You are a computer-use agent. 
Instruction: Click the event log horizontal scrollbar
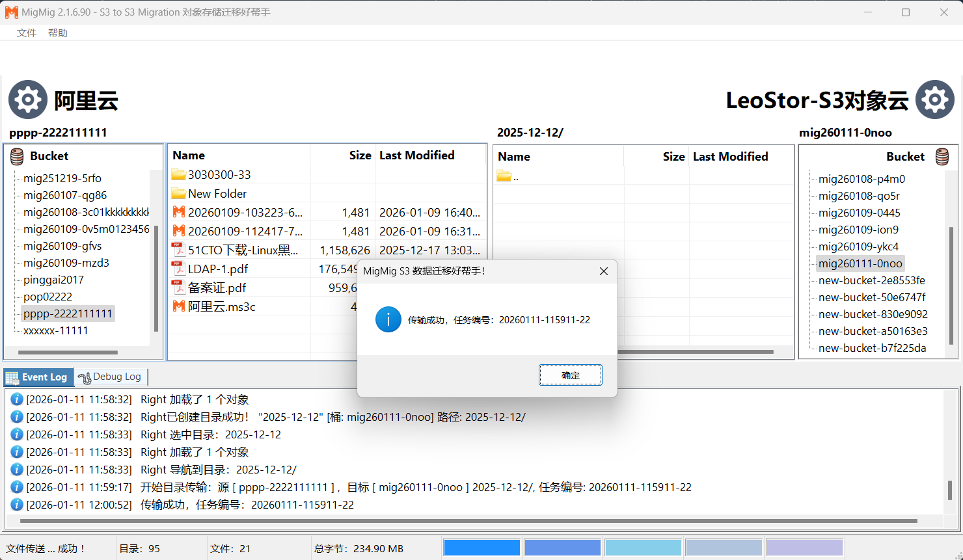(x=468, y=521)
